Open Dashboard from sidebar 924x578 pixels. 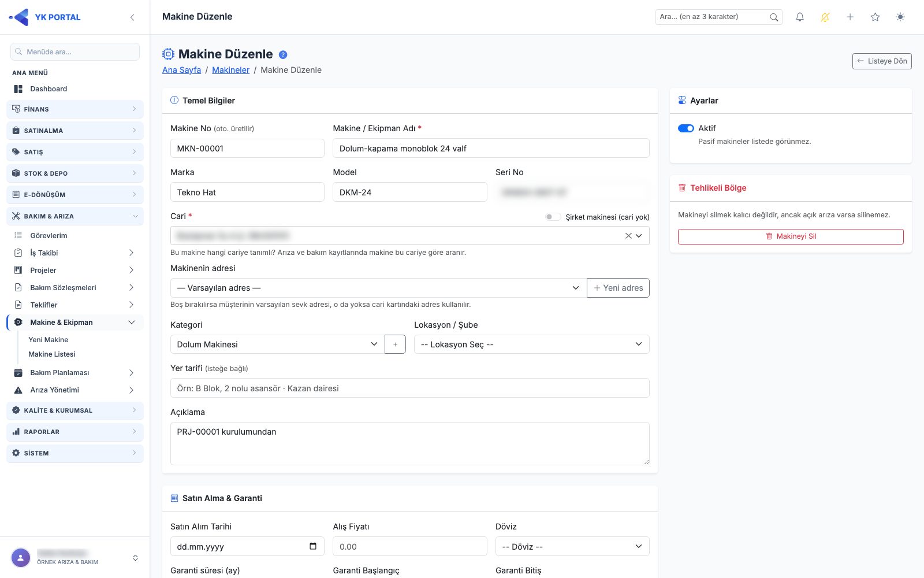point(75,89)
